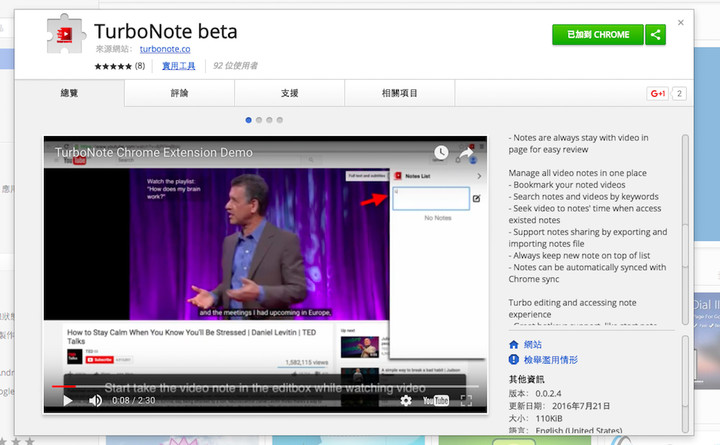Screen dimensions: 720x445
Task: Seek the red video progress bar
Action: tap(265, 386)
